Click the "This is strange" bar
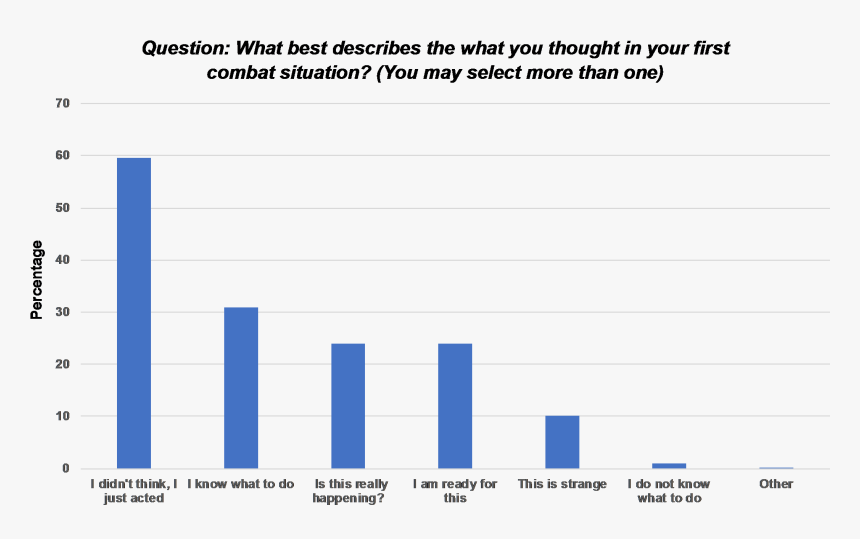The height and width of the screenshot is (539, 860). pos(562,441)
